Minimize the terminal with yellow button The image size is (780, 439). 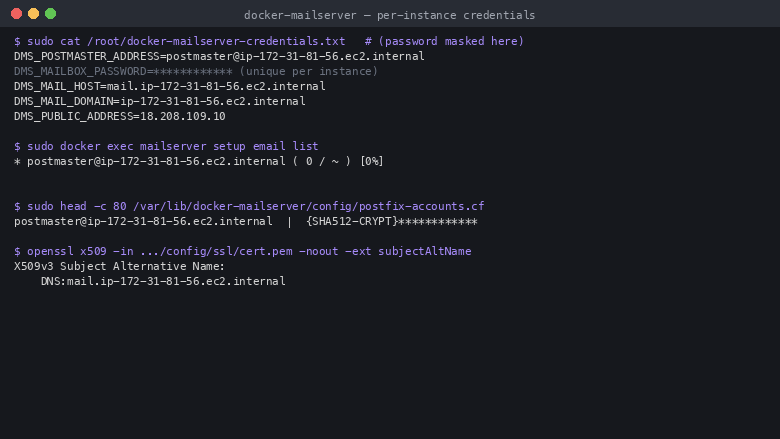click(33, 14)
